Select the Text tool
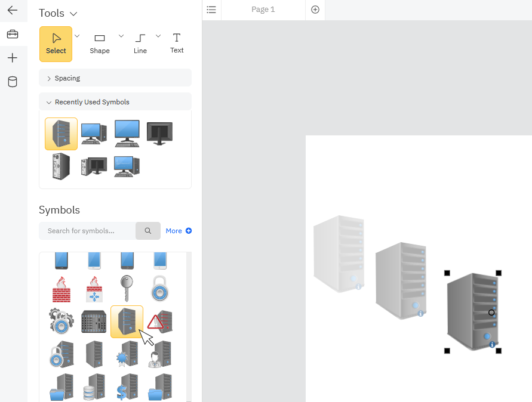The image size is (532, 402). (x=177, y=42)
